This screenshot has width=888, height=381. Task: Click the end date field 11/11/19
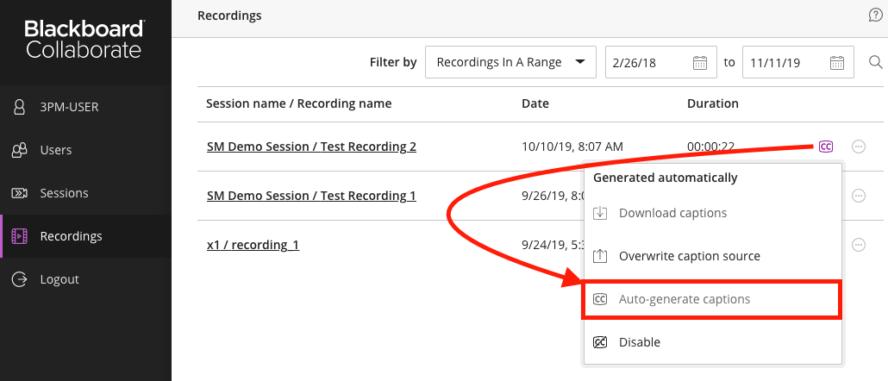[x=798, y=62]
